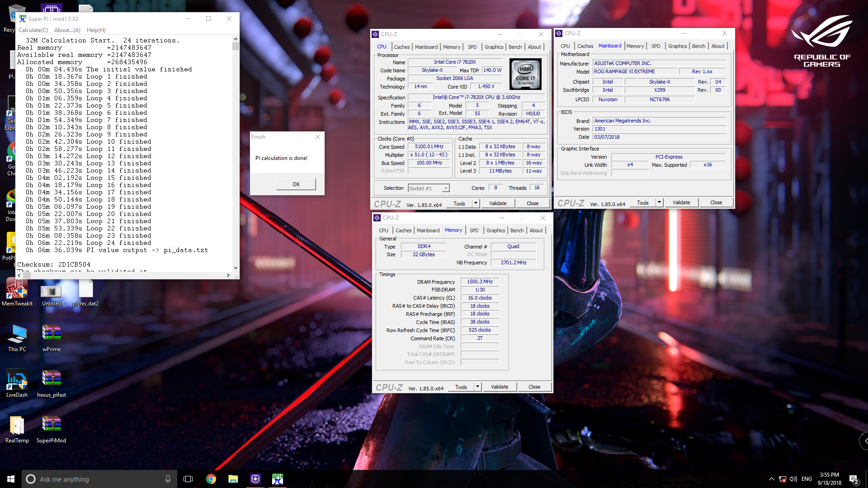The height and width of the screenshot is (488, 868).
Task: Close the Finish dialog with X
Action: coord(318,137)
